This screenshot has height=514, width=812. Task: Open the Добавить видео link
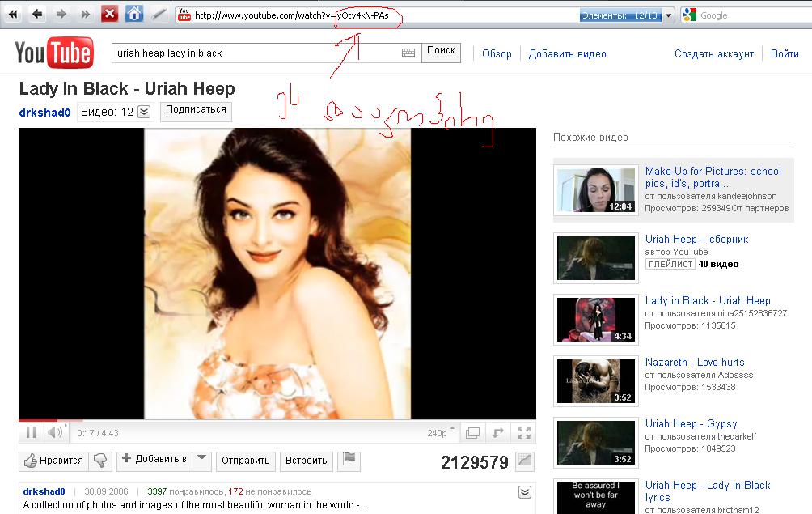(567, 54)
